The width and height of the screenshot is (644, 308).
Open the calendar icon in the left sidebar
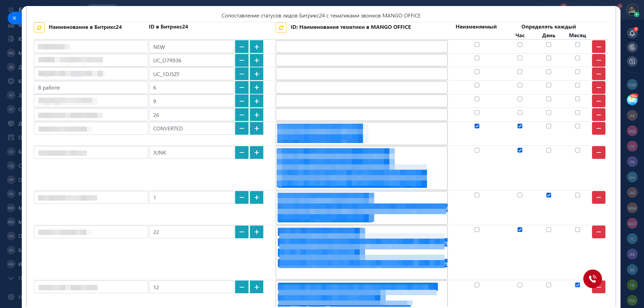[x=11, y=137]
